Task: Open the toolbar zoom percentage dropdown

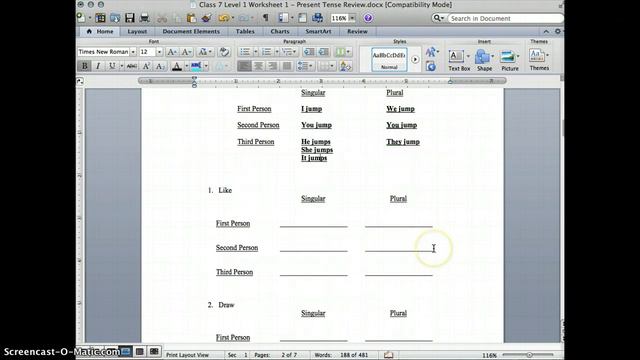Action: click(352, 18)
